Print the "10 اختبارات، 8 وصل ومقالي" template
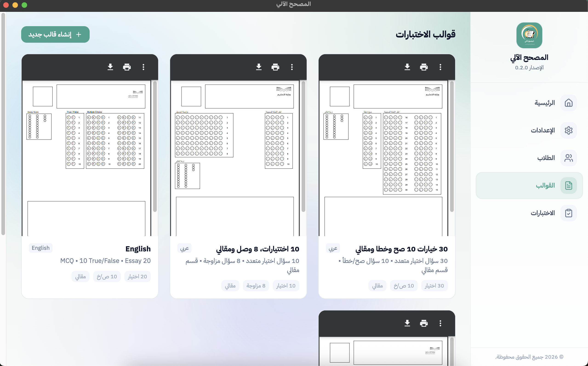The image size is (588, 366). (275, 67)
